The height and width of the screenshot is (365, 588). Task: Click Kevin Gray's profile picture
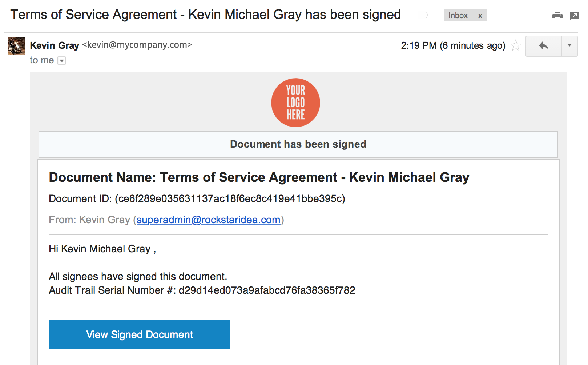[x=17, y=46]
